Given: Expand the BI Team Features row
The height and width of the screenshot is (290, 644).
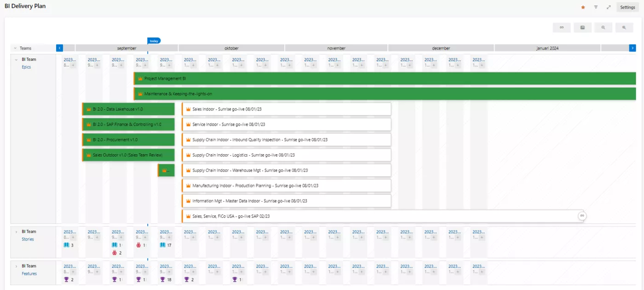Looking at the screenshot, I should [x=17, y=266].
